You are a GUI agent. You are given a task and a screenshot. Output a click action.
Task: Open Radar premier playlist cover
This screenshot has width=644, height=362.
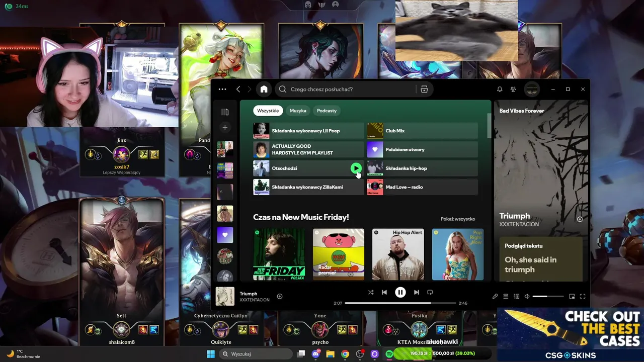tap(339, 254)
